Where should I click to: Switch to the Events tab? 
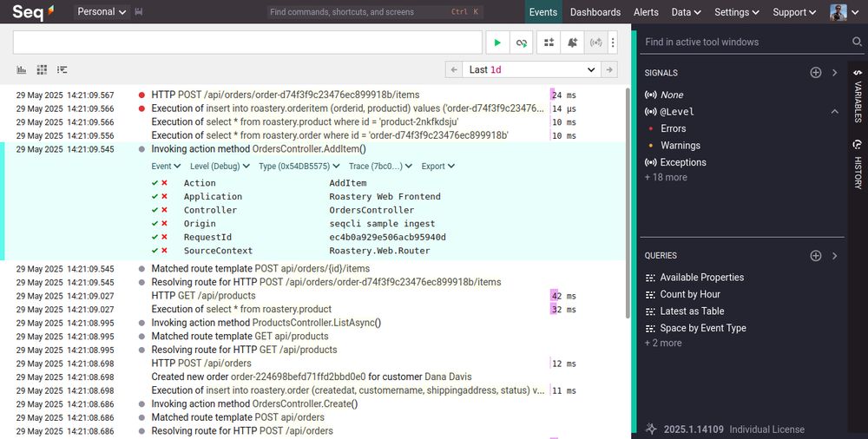click(x=543, y=11)
